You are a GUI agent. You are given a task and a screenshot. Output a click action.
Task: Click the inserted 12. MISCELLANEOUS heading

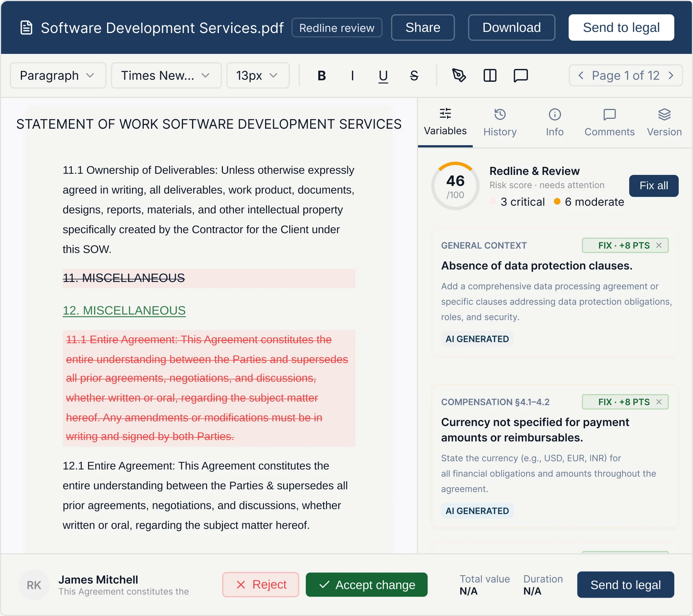tap(124, 311)
